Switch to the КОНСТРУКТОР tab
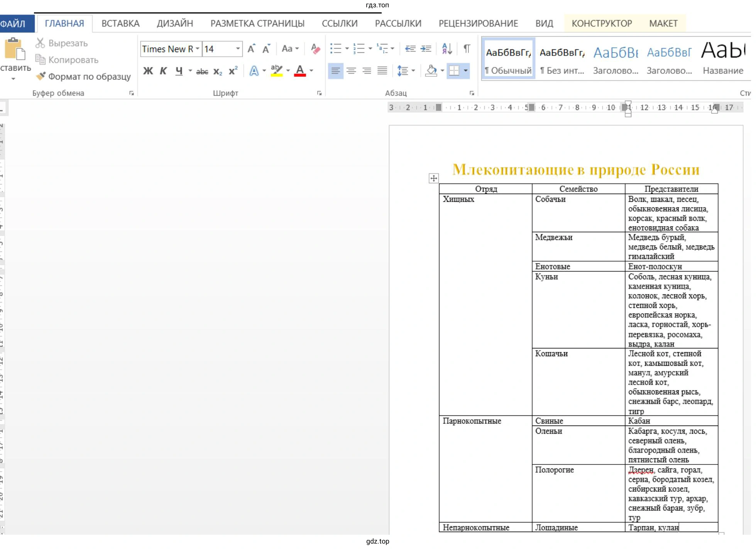 click(602, 24)
